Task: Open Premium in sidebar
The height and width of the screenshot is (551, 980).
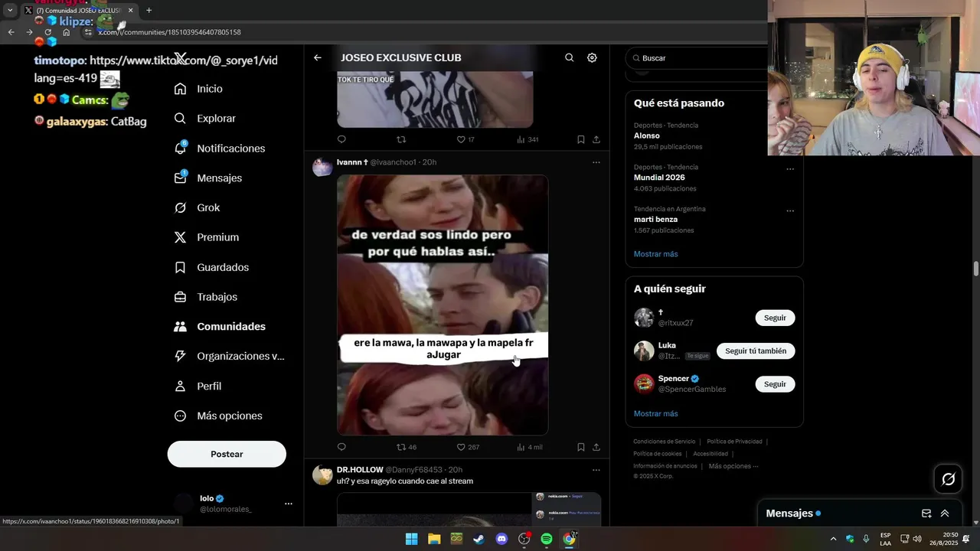Action: 207,237
